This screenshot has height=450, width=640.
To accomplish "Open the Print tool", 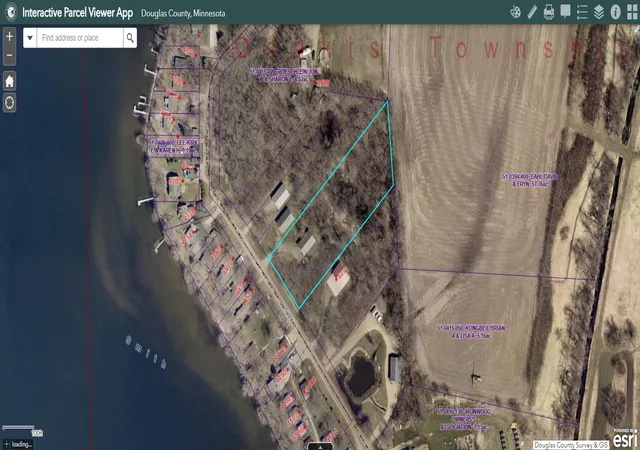I will pos(549,12).
